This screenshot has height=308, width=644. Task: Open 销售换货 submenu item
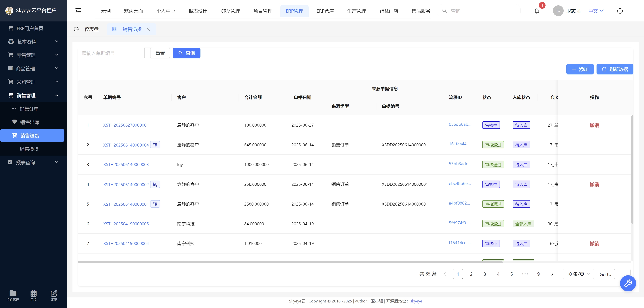(x=34, y=149)
